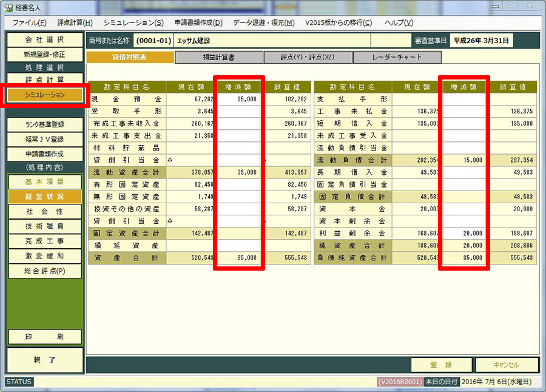Click the 材料貯蔵品 増減額 input field

[x=238, y=148]
